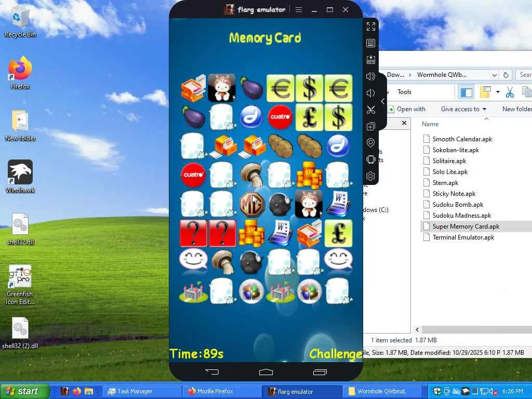
Task: Click New folder in Explorer toolbar
Action: point(517,109)
